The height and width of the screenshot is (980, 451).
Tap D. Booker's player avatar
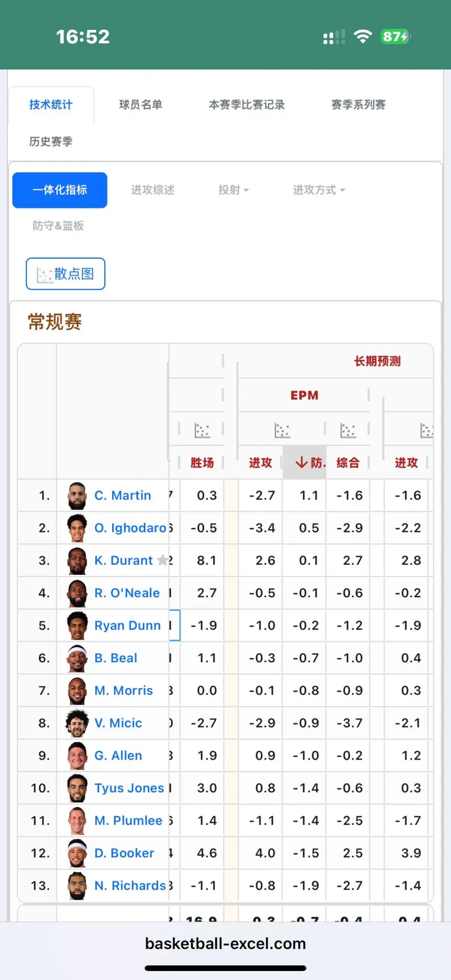[77, 853]
